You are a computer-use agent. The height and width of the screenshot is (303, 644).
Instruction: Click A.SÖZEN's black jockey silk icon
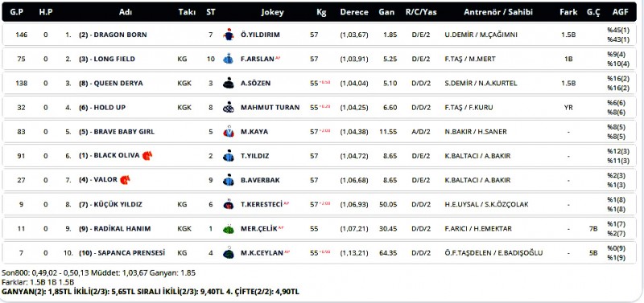229,84
